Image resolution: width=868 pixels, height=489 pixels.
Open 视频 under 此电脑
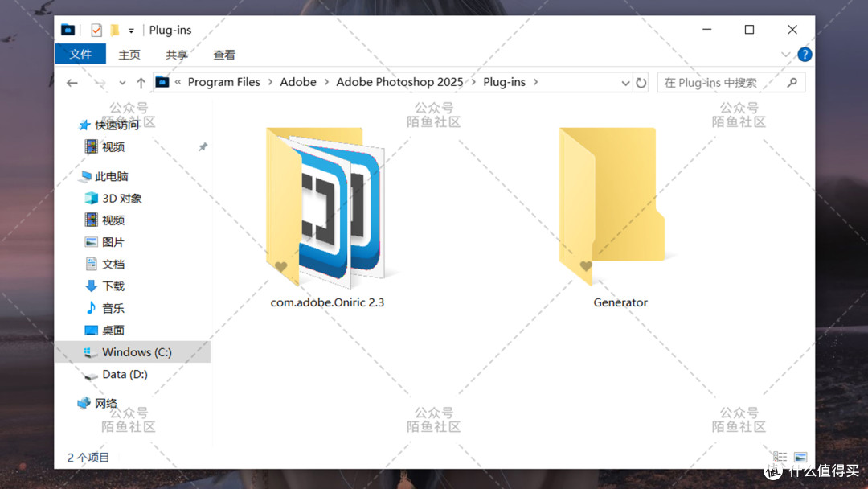coord(113,220)
